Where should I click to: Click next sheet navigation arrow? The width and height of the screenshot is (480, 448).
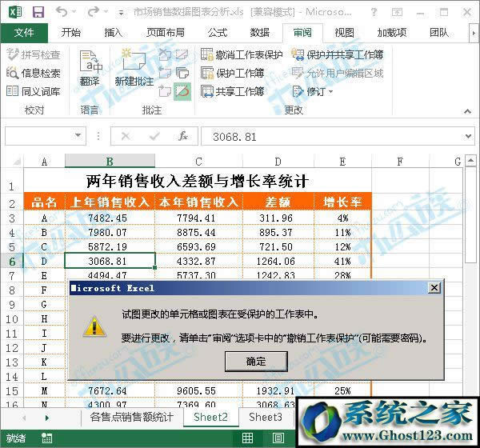click(47, 418)
